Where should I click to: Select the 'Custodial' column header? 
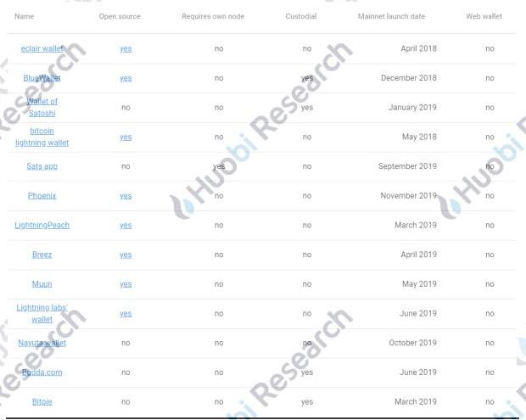[x=301, y=16]
